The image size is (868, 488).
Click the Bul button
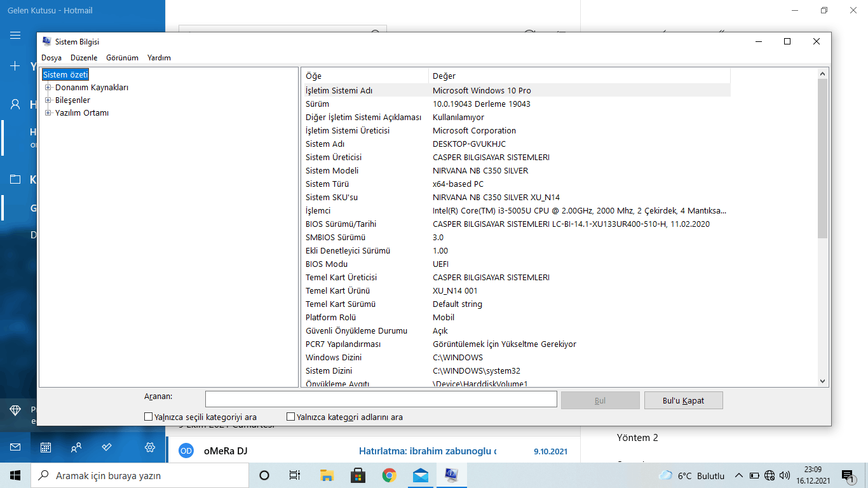(x=600, y=400)
